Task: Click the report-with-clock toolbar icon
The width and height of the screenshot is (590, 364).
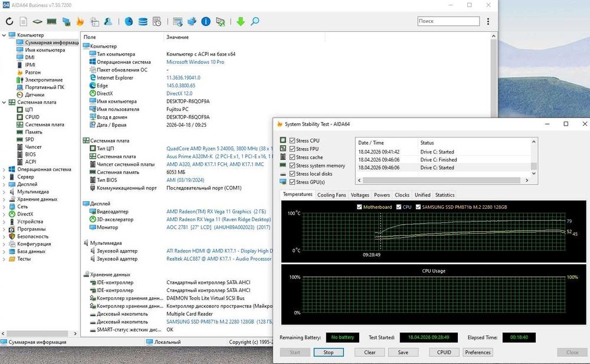Action: (157, 21)
